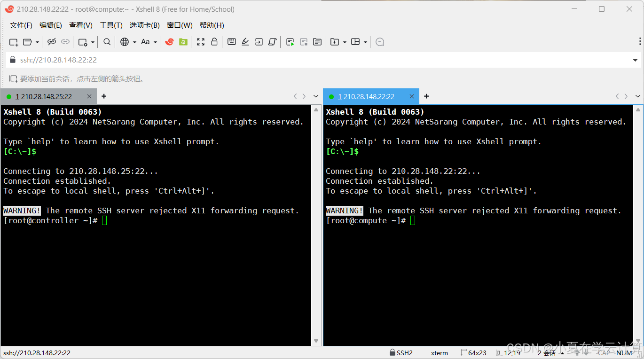Image resolution: width=644 pixels, height=359 pixels.
Task: Expand the Properties icon dropdown arrow
Action: click(x=93, y=42)
